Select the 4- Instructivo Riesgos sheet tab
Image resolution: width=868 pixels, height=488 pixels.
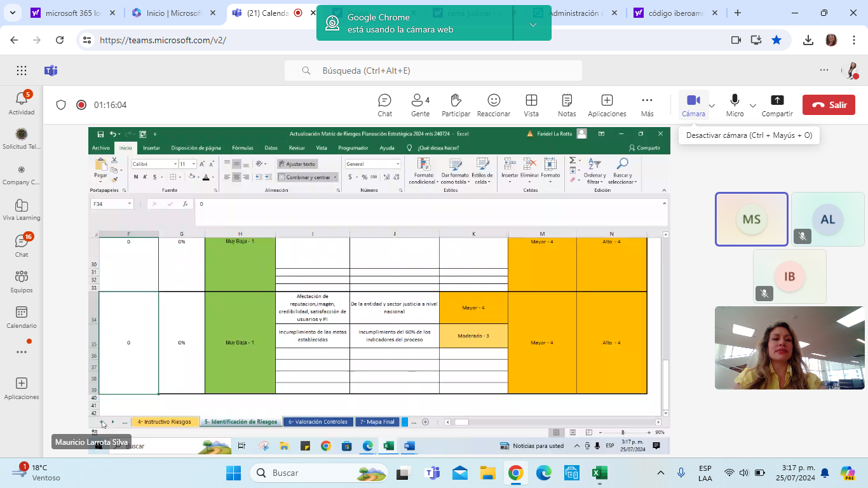pos(164,422)
